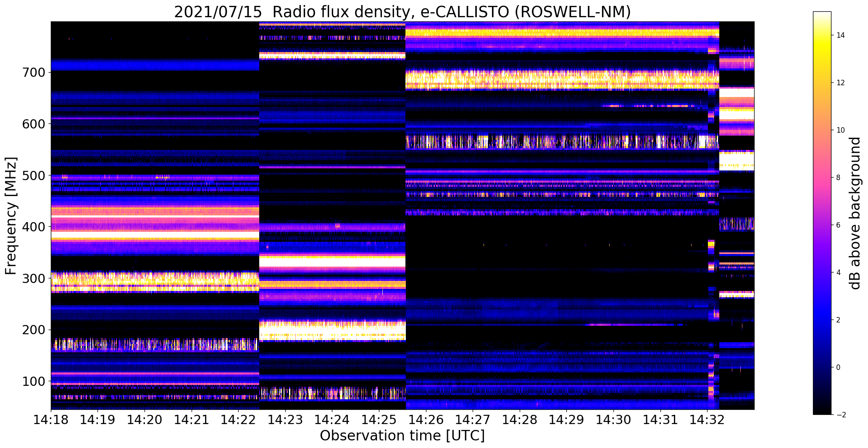Click the 300 MHz frequency tick label
868x448 pixels.
click(x=33, y=278)
